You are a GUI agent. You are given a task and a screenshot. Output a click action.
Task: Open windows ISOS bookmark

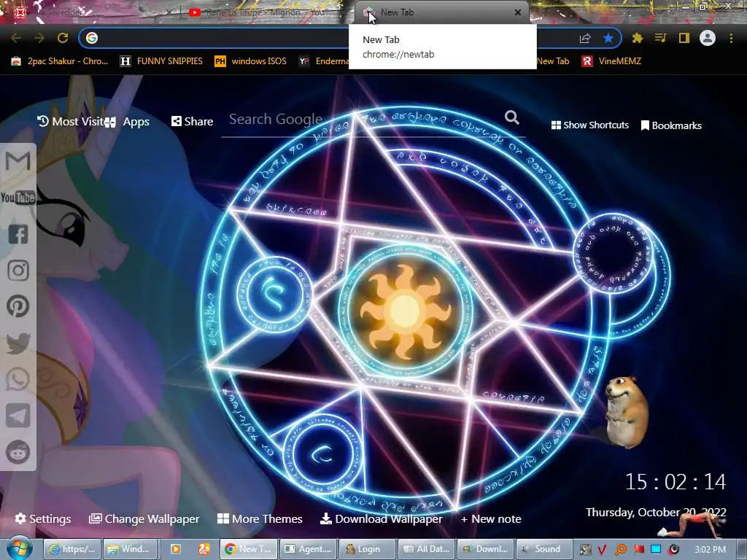point(251,61)
